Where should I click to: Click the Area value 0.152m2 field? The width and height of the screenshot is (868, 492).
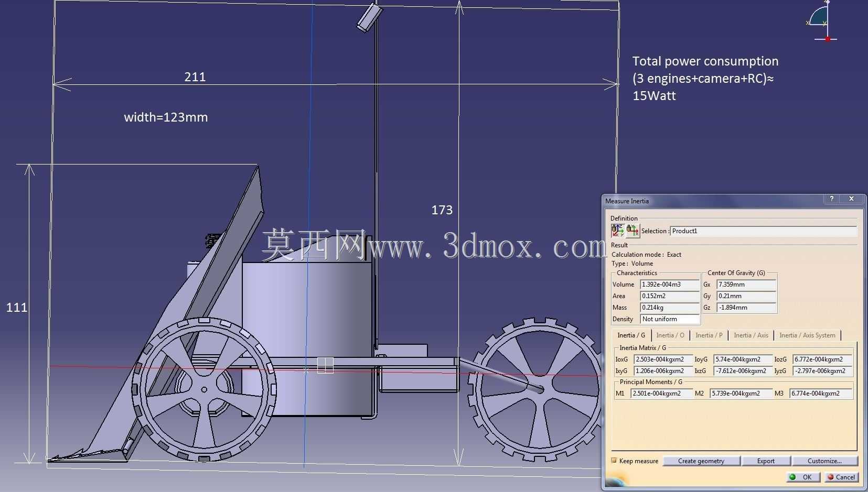(670, 296)
